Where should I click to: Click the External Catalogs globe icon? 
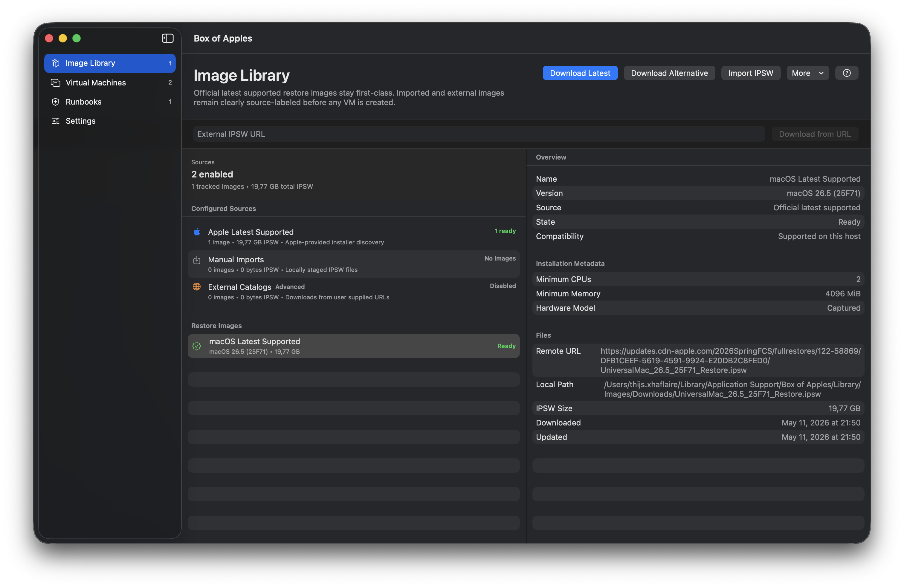(x=197, y=287)
